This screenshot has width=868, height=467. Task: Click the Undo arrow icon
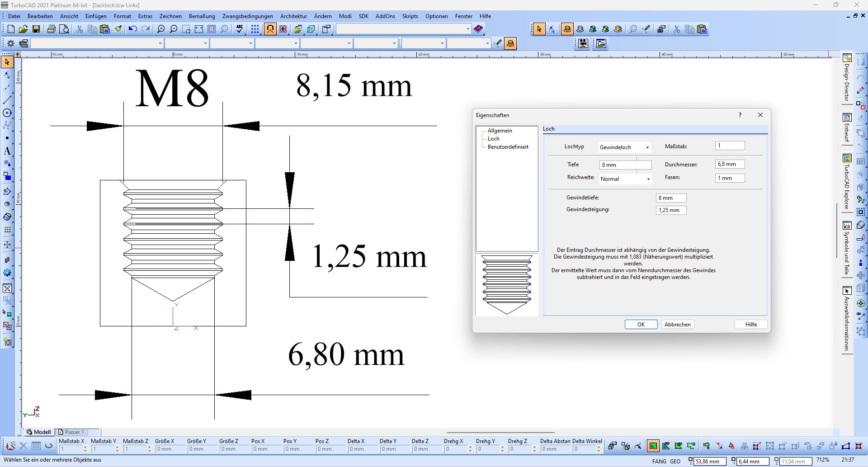click(x=132, y=29)
